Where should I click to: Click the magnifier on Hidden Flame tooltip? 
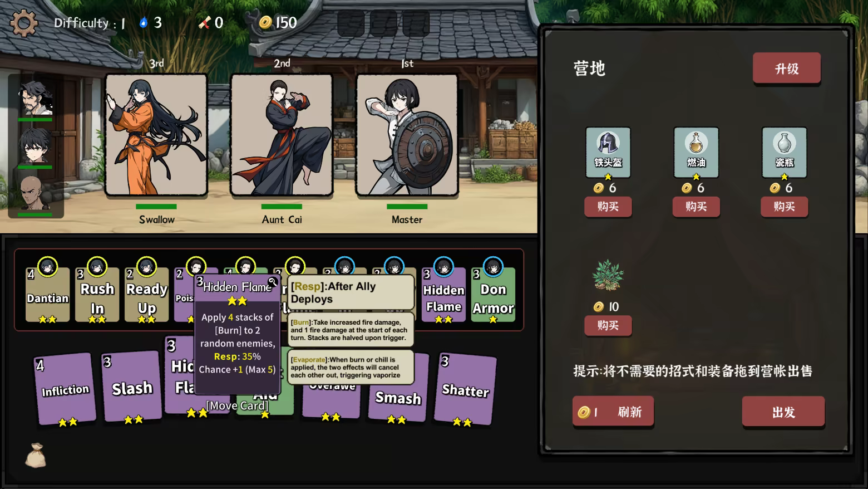[273, 282]
